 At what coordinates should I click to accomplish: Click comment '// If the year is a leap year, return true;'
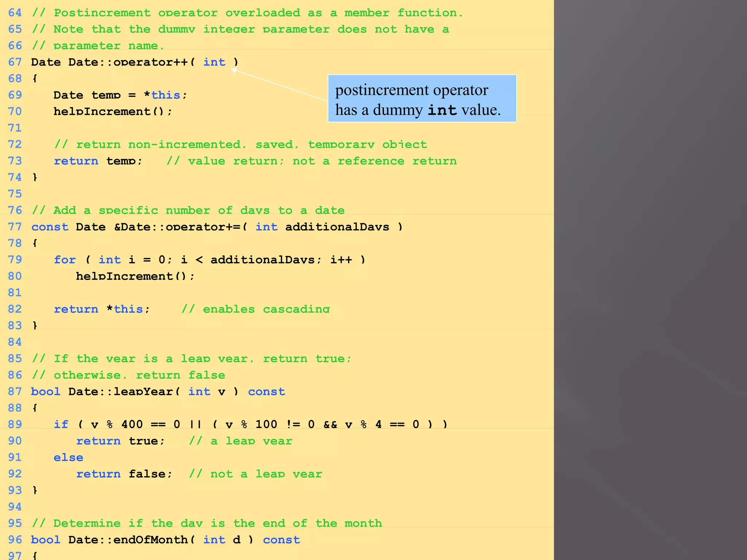(x=191, y=358)
